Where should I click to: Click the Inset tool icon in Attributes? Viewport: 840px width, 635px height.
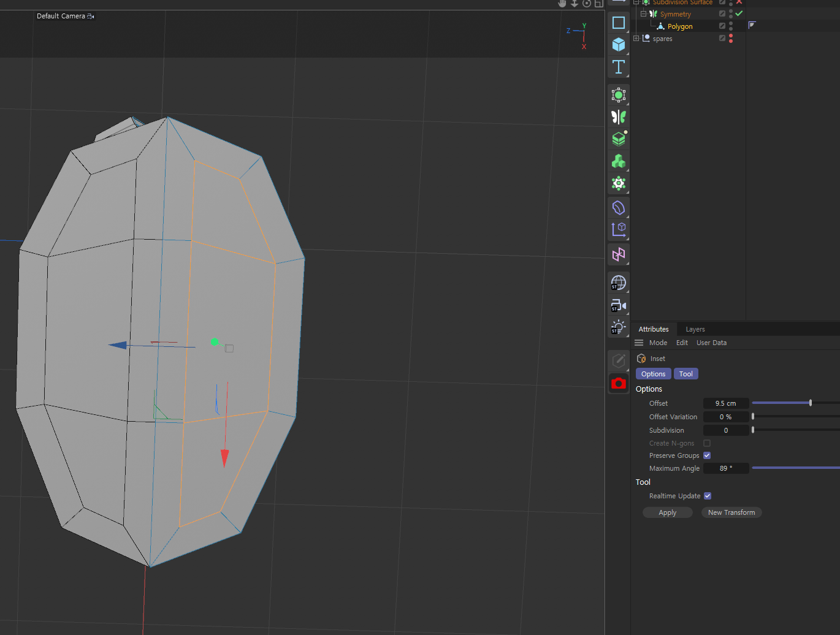pyautogui.click(x=641, y=359)
